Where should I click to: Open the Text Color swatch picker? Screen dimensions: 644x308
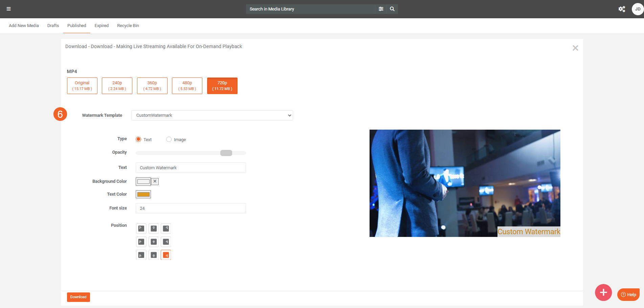click(143, 194)
